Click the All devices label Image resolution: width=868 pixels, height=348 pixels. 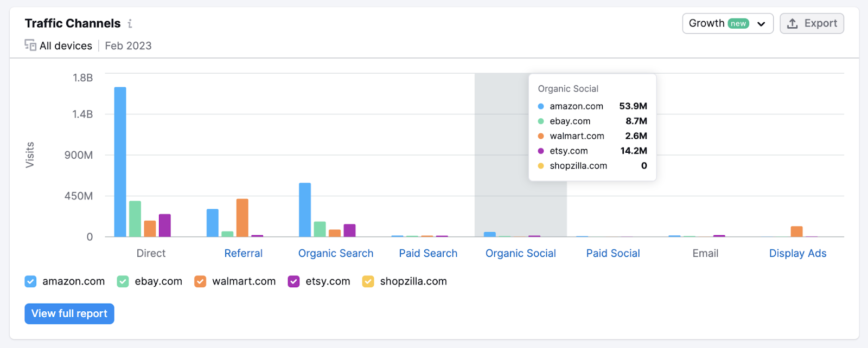click(66, 46)
